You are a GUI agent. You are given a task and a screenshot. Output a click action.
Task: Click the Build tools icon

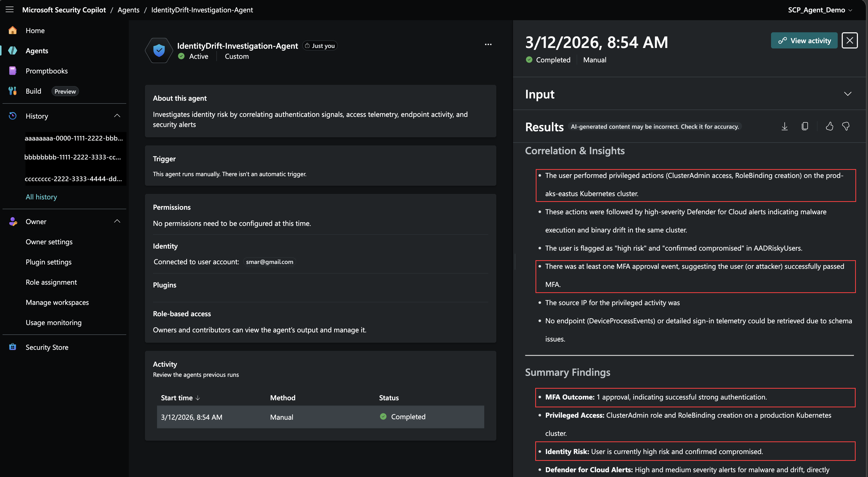click(x=12, y=91)
